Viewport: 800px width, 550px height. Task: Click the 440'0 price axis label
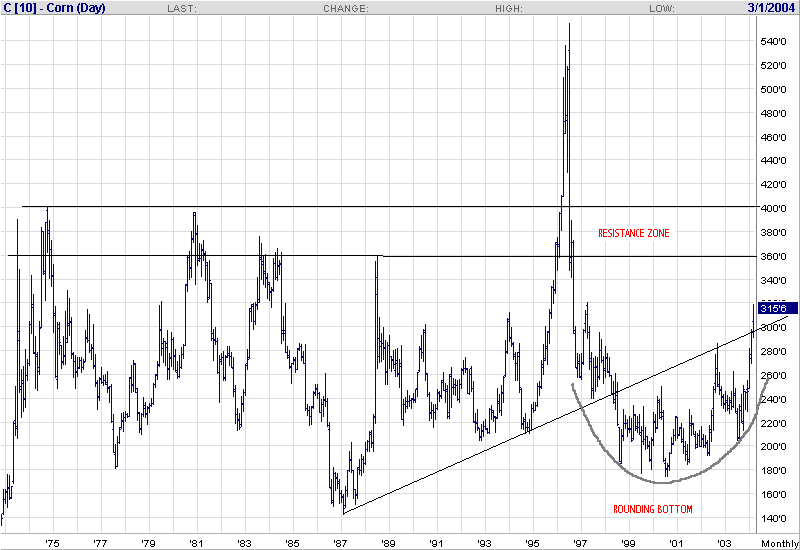[773, 161]
